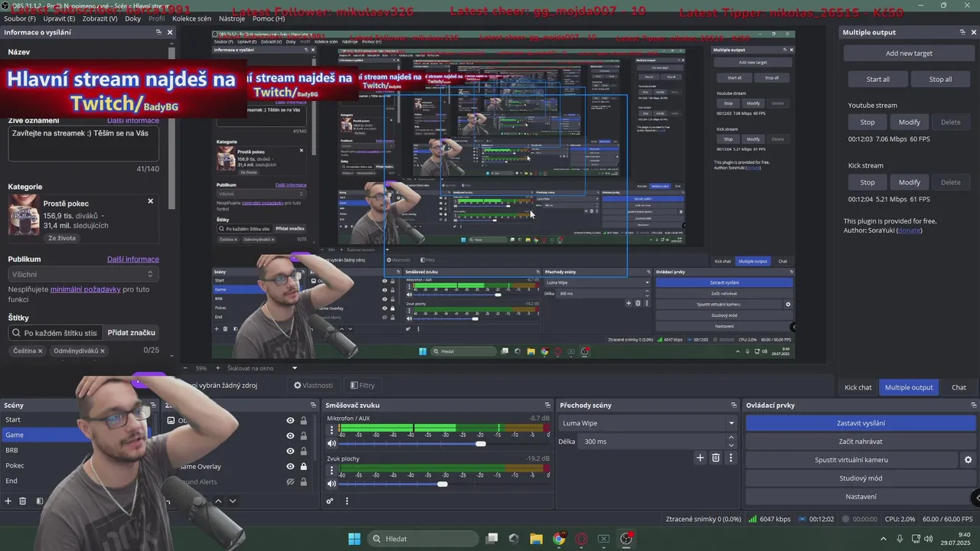The width and height of the screenshot is (980, 551).
Task: Move source up with arrow icon
Action: [218, 501]
